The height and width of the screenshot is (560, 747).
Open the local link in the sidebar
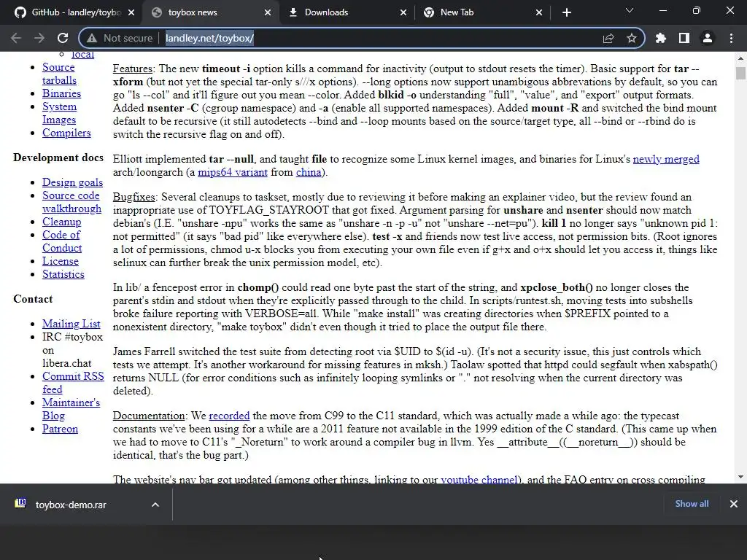(82, 55)
